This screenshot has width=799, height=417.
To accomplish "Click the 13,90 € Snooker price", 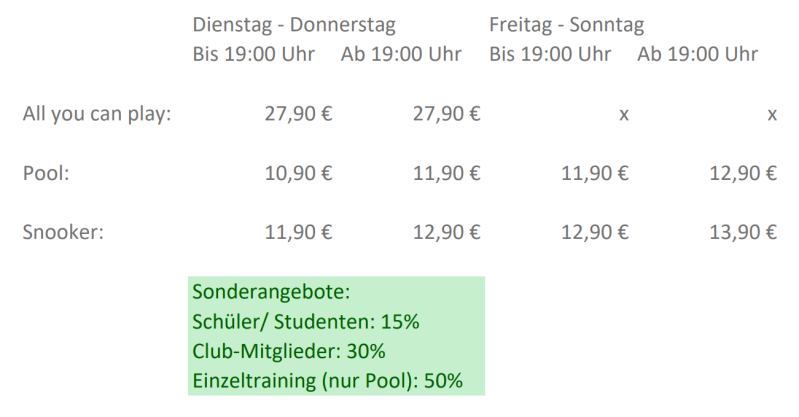I will [x=742, y=233].
